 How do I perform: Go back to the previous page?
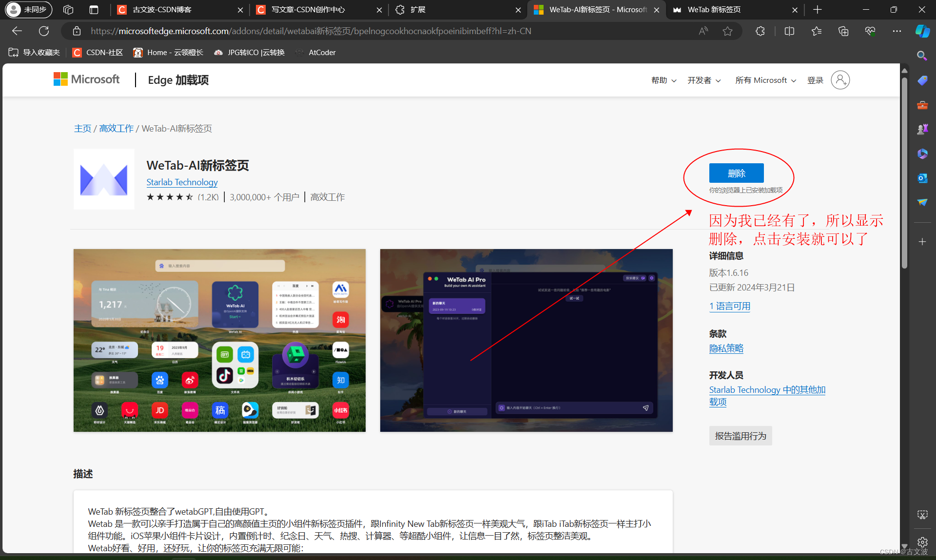click(x=17, y=31)
